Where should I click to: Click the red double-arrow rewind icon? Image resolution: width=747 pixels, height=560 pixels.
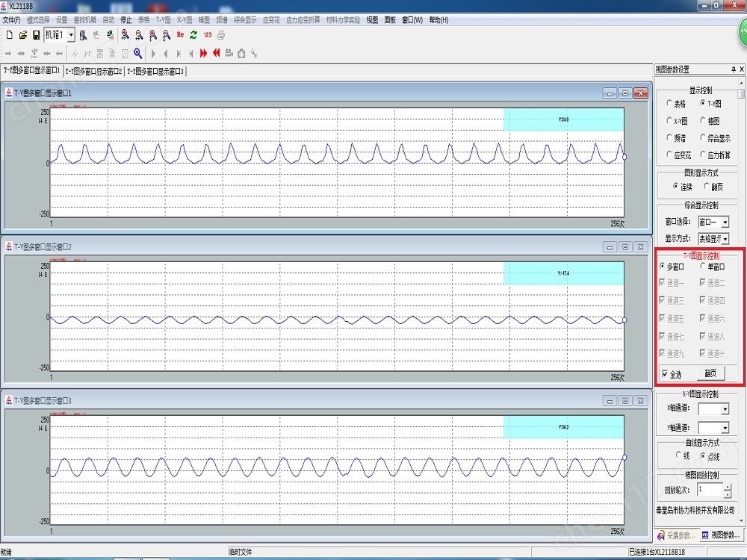pos(217,53)
